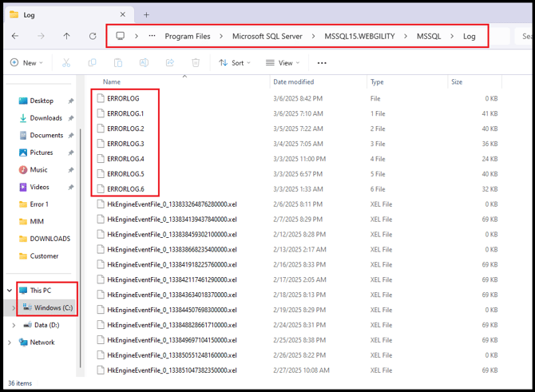
Task: Click the Up directory arrow
Action: (x=66, y=36)
